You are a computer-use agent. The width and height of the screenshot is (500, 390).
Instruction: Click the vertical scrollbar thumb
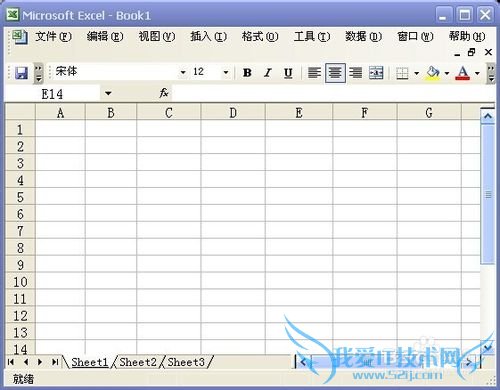pos(488,194)
